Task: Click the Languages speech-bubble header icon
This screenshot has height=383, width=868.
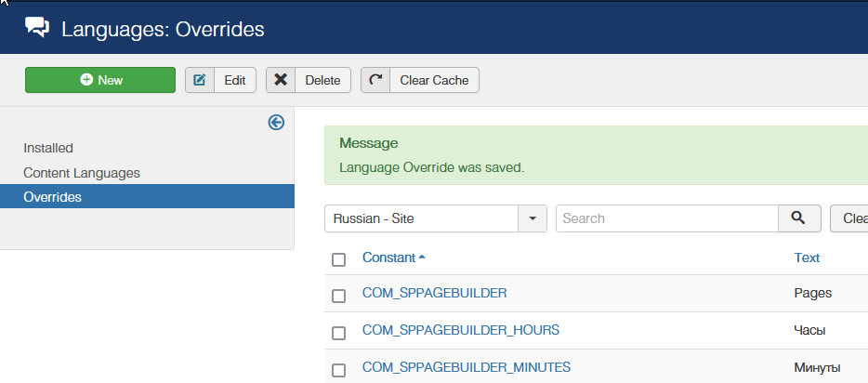Action: [37, 28]
